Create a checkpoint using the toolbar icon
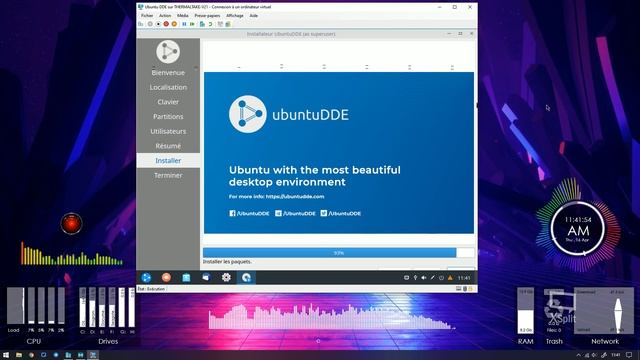 [202, 24]
